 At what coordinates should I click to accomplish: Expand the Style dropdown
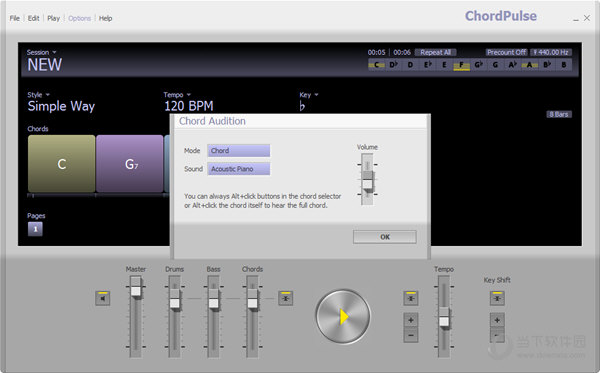[x=38, y=94]
